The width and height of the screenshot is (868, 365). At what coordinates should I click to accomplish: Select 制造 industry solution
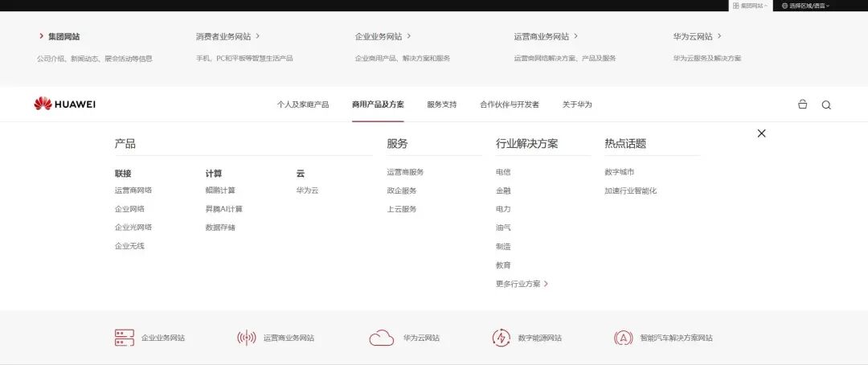[503, 247]
